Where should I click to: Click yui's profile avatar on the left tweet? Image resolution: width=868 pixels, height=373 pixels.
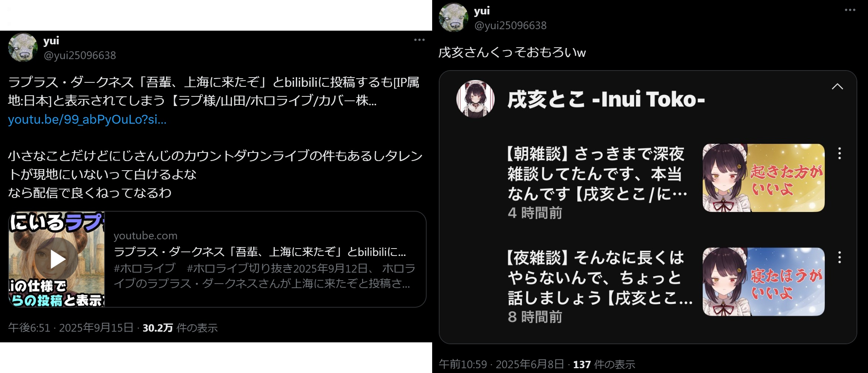click(x=23, y=47)
